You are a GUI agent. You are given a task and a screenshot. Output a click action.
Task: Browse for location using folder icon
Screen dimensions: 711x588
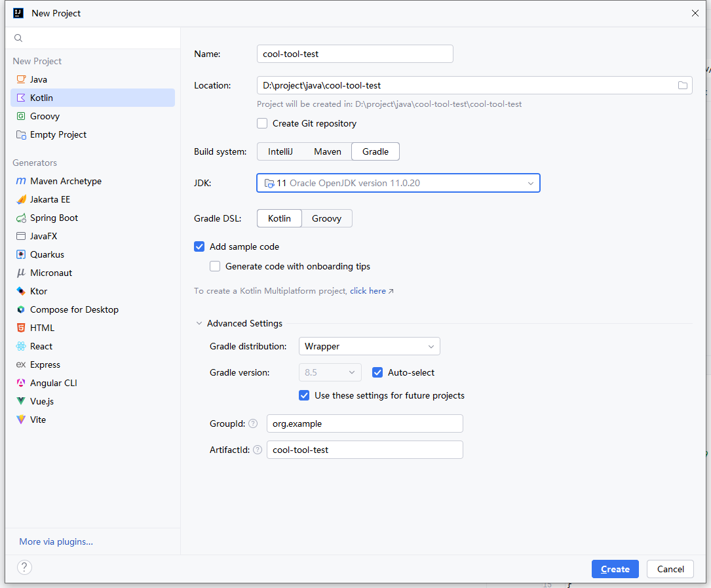tap(682, 85)
